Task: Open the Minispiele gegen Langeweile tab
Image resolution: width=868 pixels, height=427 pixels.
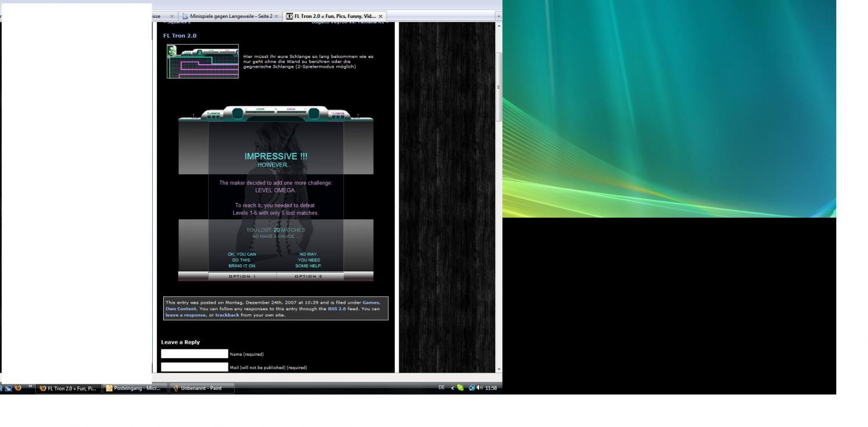Action: coord(231,16)
